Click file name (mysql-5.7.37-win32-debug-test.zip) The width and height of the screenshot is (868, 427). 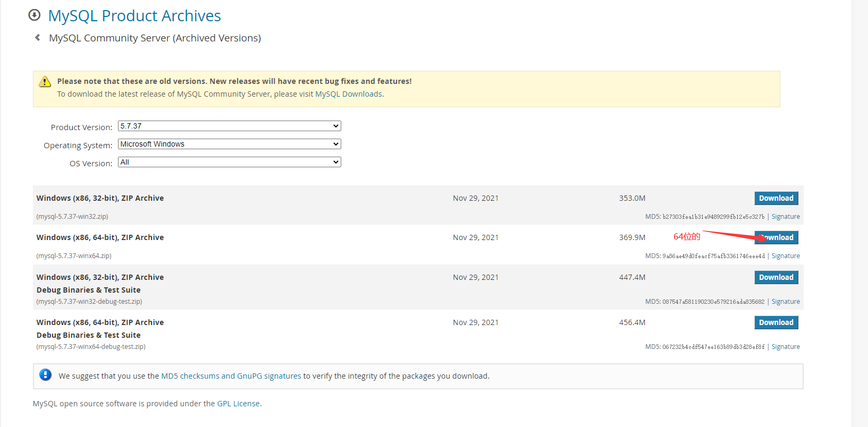(89, 302)
